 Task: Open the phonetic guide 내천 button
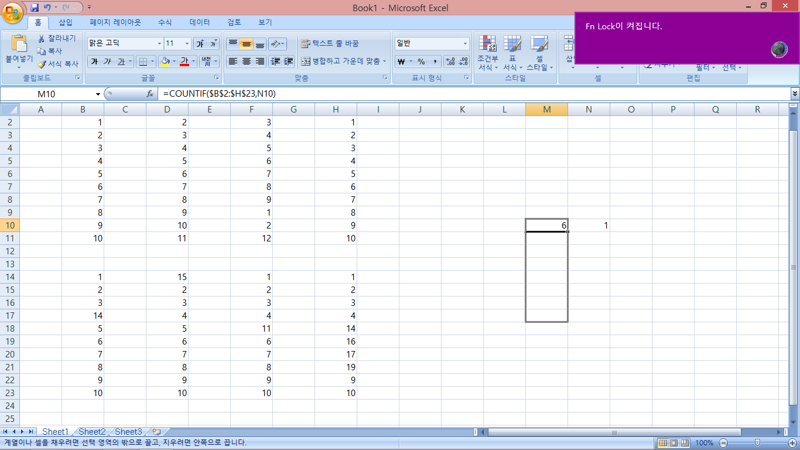pyautogui.click(x=206, y=62)
